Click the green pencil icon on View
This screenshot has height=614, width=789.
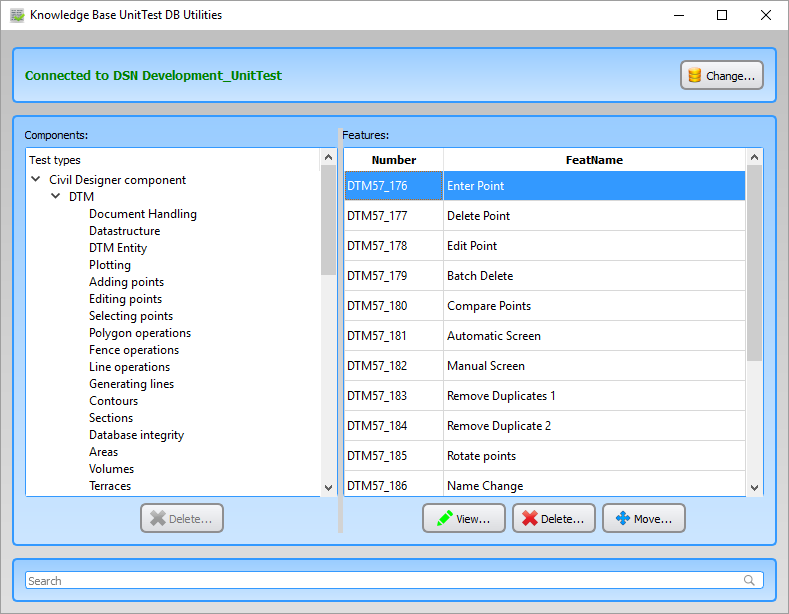coord(445,518)
